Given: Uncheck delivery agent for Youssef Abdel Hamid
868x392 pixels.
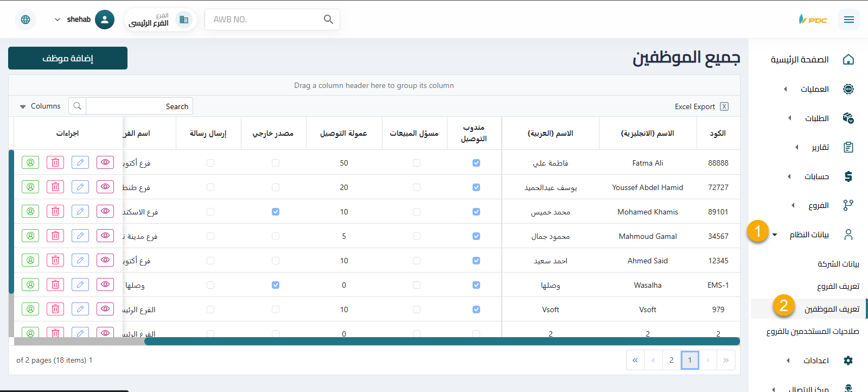Looking at the screenshot, I should click(476, 187).
